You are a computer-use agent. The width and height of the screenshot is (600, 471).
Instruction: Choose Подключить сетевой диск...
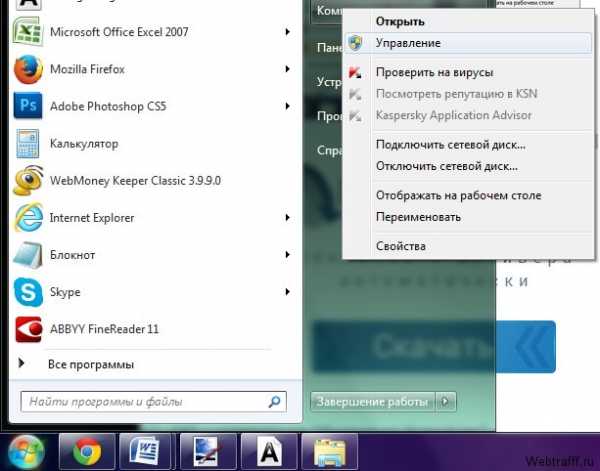click(x=468, y=145)
